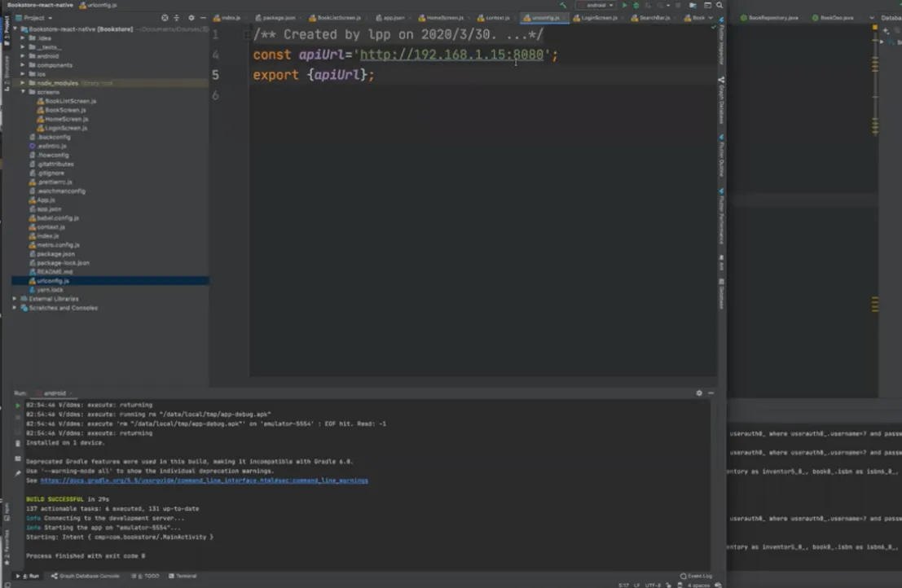Screen dimensions: 902x588
Task: Collapse the screens folder
Action: coord(23,92)
